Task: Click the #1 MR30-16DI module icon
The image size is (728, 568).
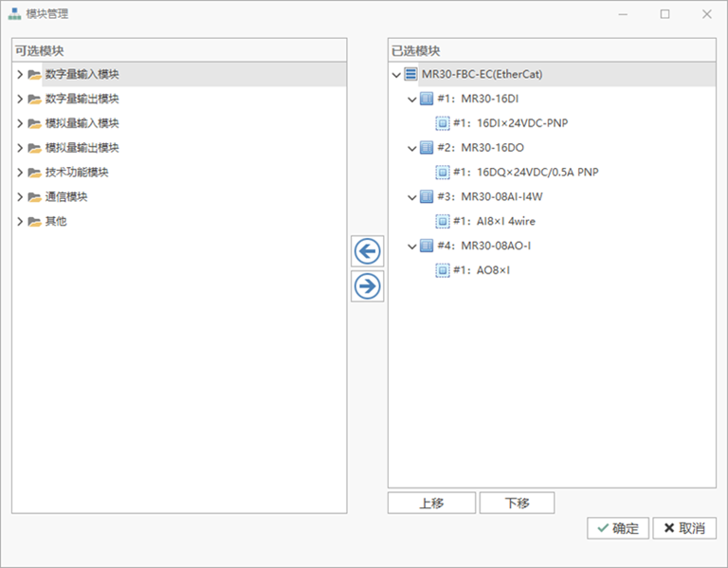Action: tap(427, 99)
